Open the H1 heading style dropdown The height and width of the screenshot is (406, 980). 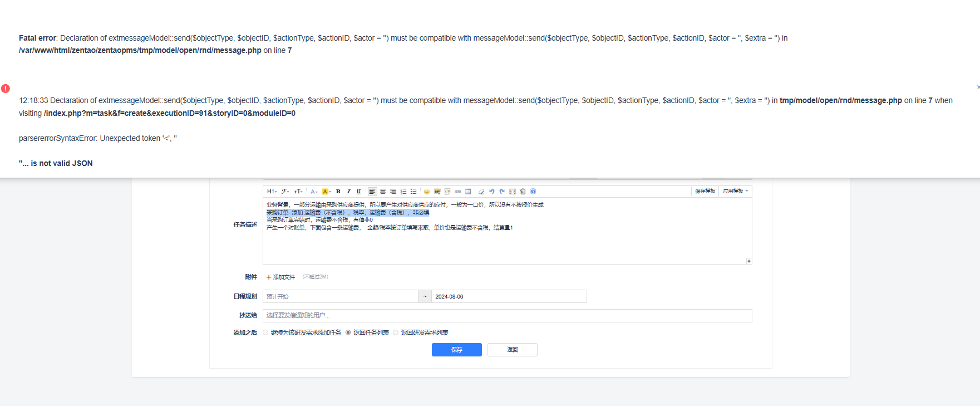tap(272, 192)
